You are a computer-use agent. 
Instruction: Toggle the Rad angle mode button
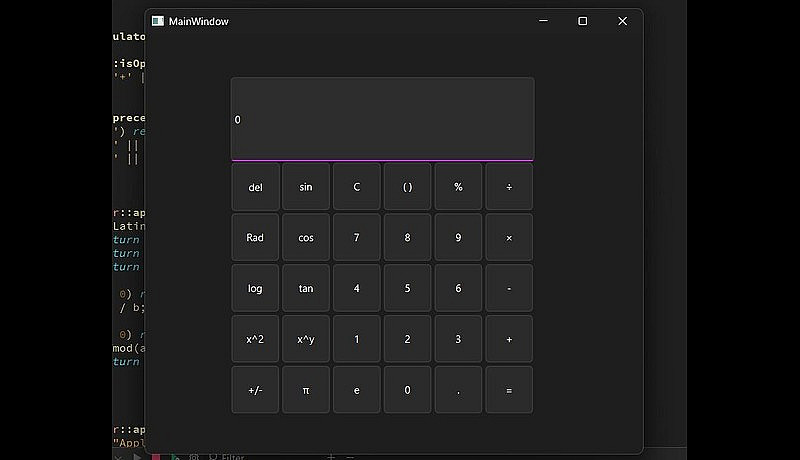pyautogui.click(x=255, y=238)
